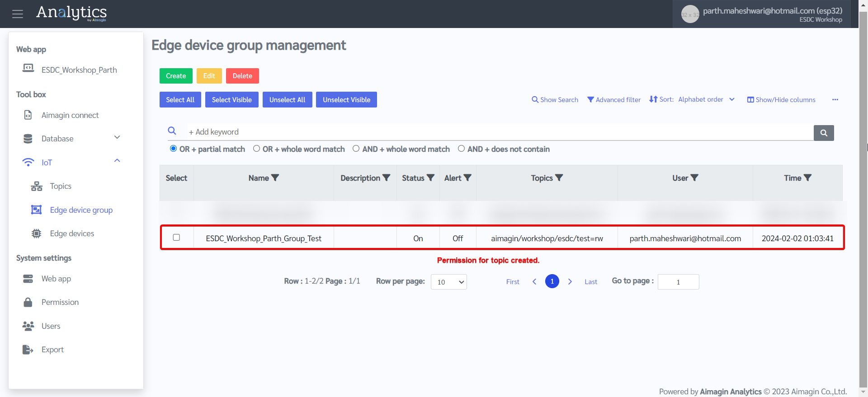This screenshot has height=397, width=868.
Task: Click the magnifier icon beside Add keyword
Action: [172, 131]
